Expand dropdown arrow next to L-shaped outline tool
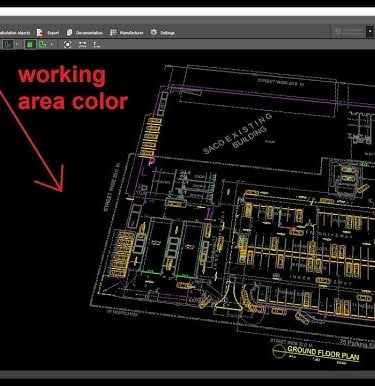 [x=17, y=44]
